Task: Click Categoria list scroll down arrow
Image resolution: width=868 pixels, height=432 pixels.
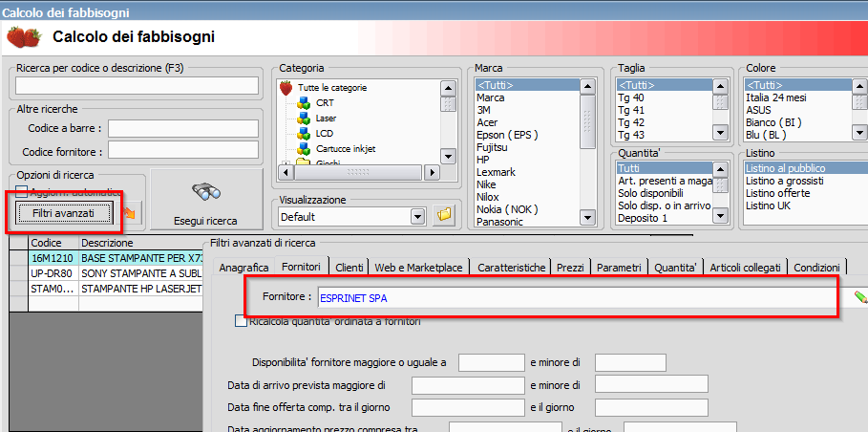Action: tap(448, 157)
